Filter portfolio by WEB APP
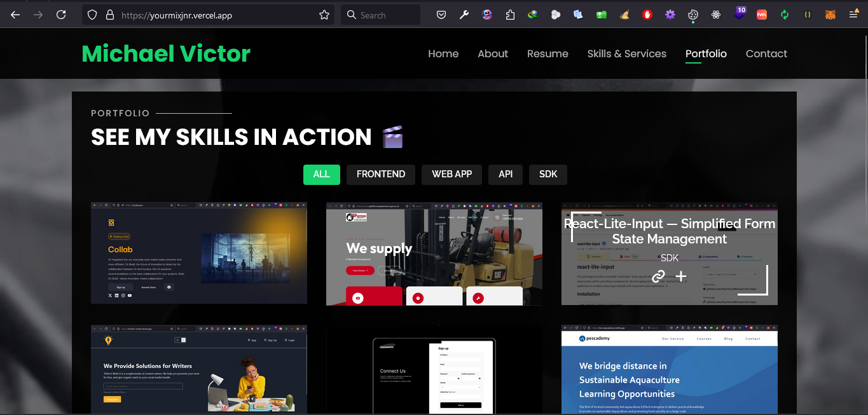 [x=451, y=174]
